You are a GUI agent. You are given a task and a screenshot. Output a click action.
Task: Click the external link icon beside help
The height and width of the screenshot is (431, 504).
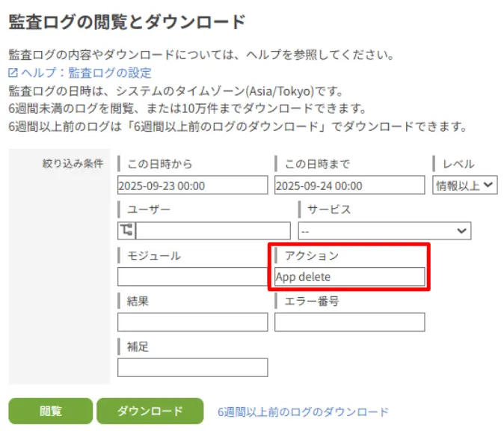pyautogui.click(x=13, y=73)
